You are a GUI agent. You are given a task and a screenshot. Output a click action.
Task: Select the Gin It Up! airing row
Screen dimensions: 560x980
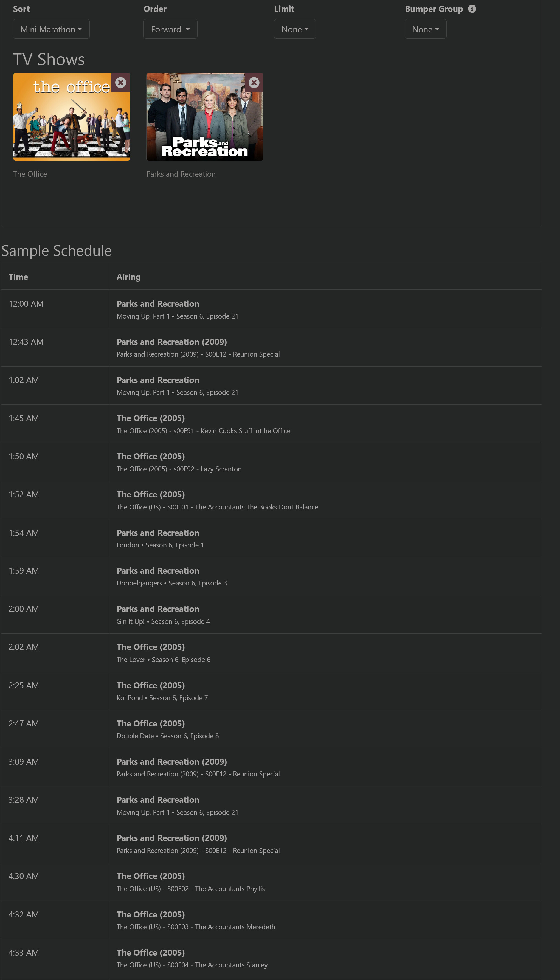click(x=272, y=615)
